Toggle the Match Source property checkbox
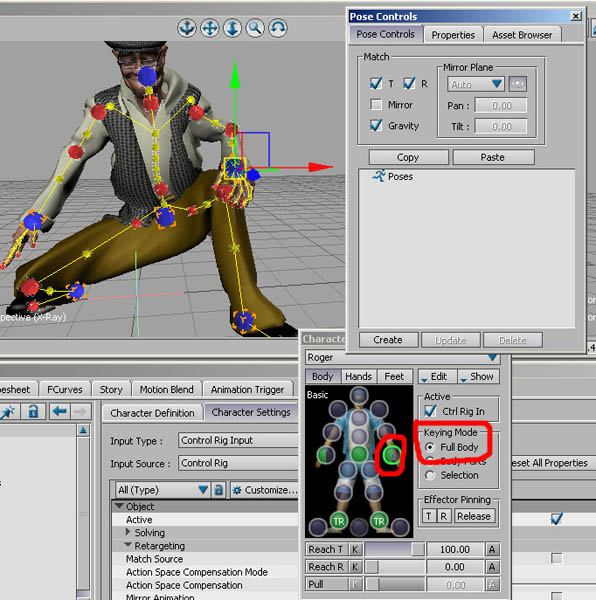The width and height of the screenshot is (596, 600). pyautogui.click(x=557, y=558)
